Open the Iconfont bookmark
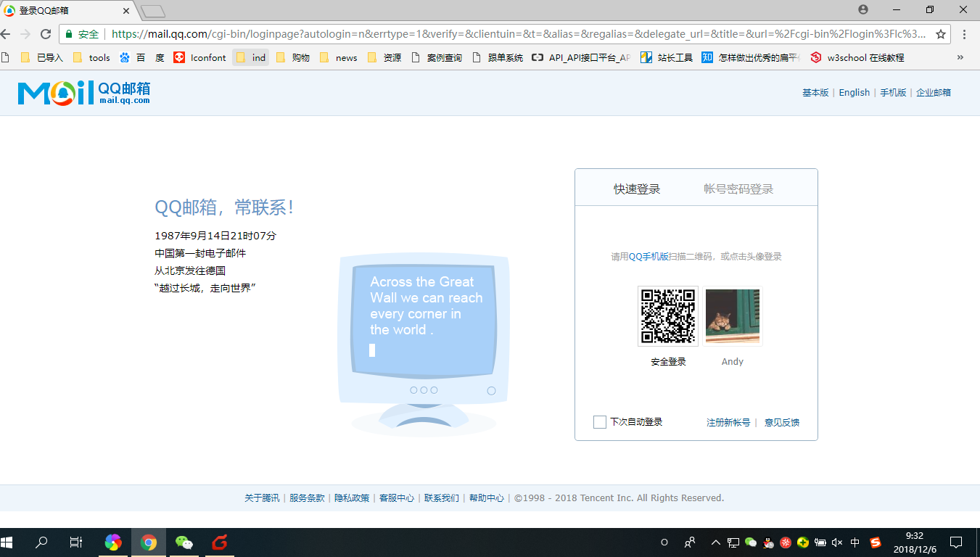 click(200, 57)
